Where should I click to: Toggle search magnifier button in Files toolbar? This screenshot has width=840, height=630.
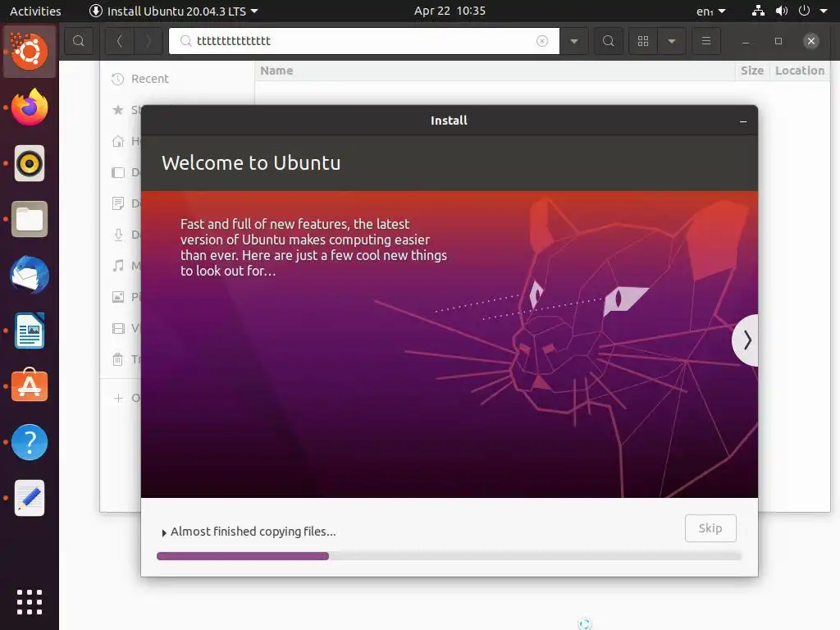click(608, 41)
